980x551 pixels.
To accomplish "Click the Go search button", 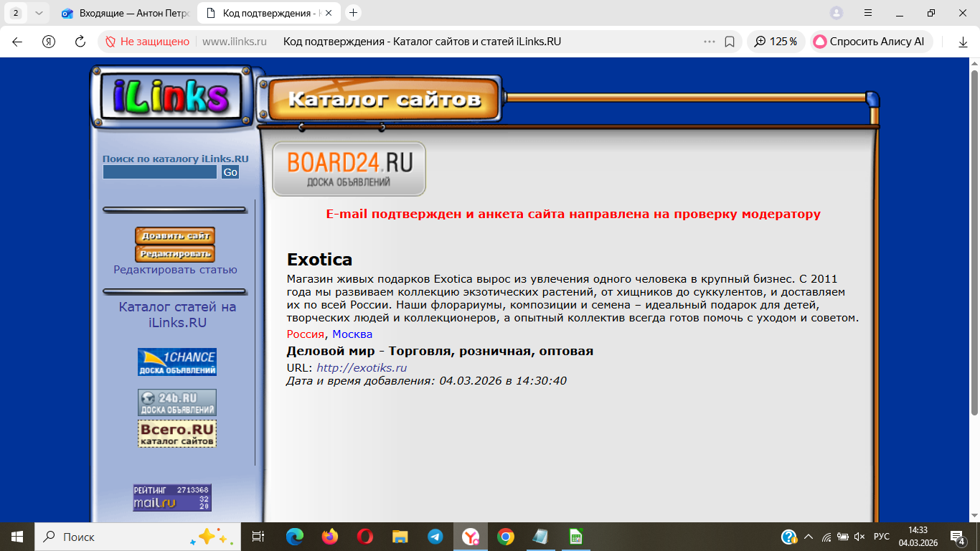I will point(230,172).
